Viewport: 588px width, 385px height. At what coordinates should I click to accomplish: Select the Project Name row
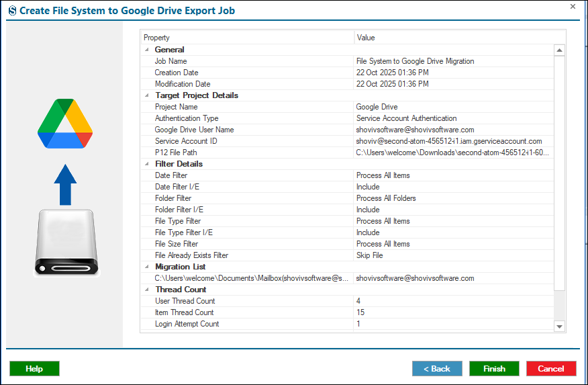click(x=347, y=107)
